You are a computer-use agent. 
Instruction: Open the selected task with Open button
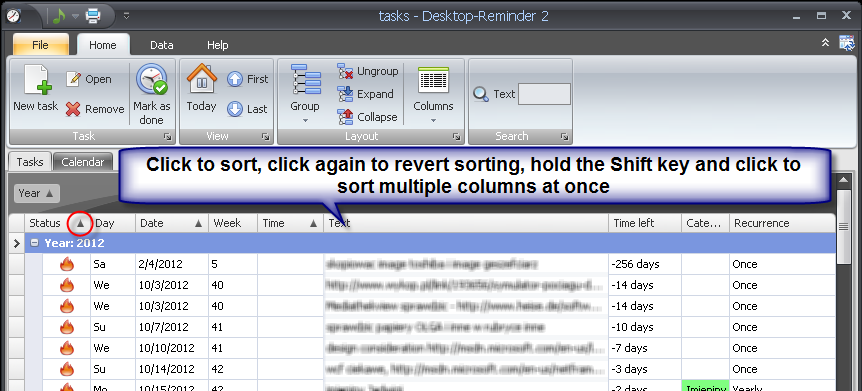pos(89,79)
